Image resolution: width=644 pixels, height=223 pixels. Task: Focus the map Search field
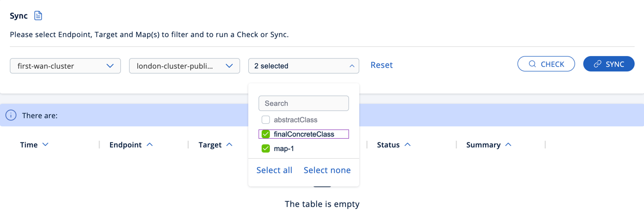click(x=304, y=103)
